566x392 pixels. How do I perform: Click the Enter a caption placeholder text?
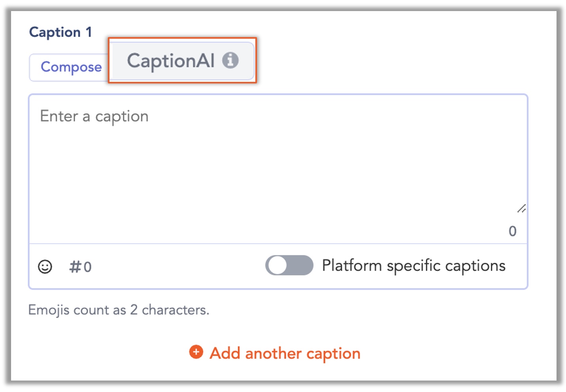tap(94, 117)
